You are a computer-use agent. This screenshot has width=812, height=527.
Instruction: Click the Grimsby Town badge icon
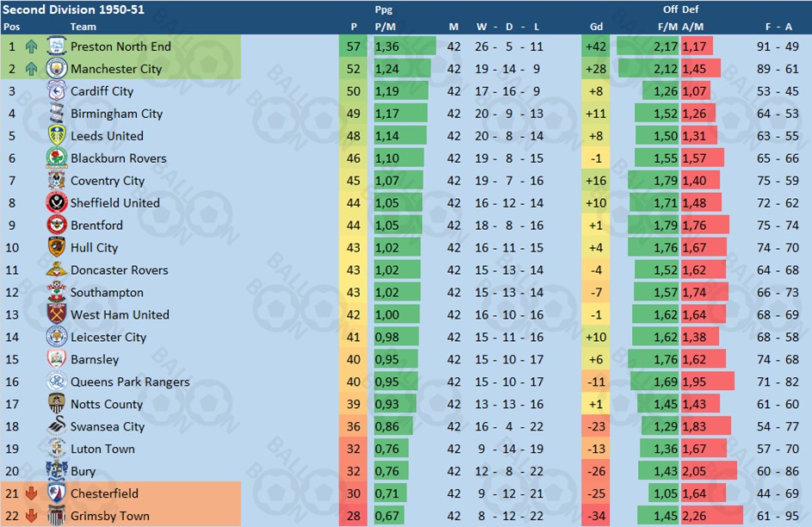click(x=57, y=515)
